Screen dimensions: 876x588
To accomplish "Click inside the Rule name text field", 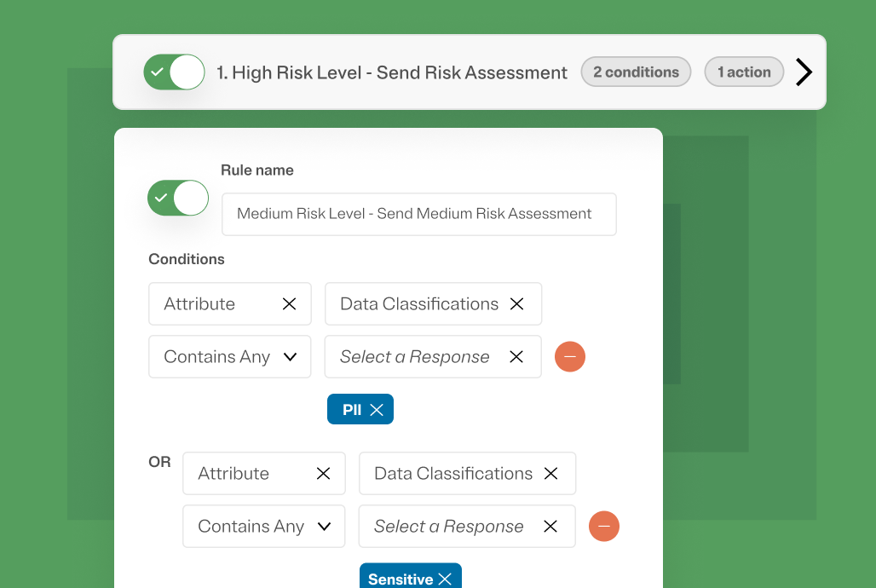I will (418, 214).
